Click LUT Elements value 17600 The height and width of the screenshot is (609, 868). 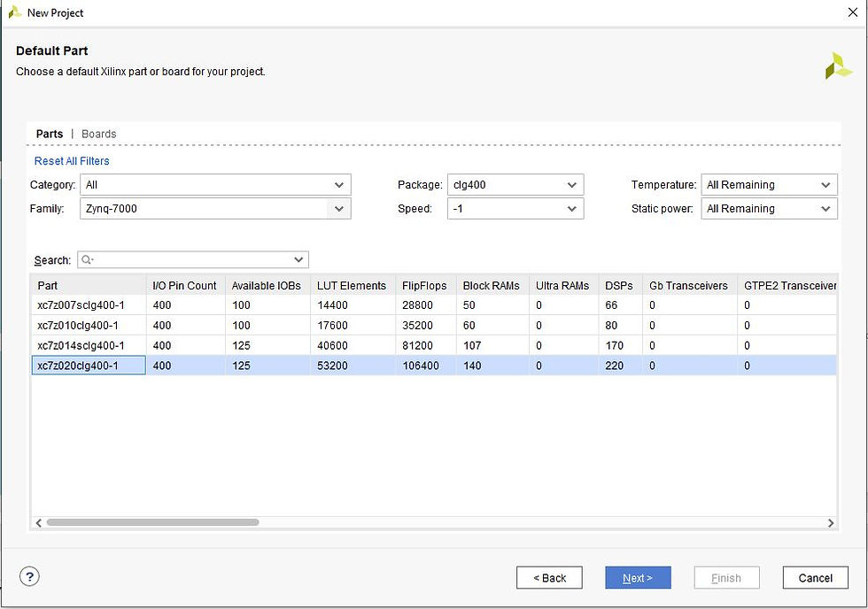pos(332,325)
